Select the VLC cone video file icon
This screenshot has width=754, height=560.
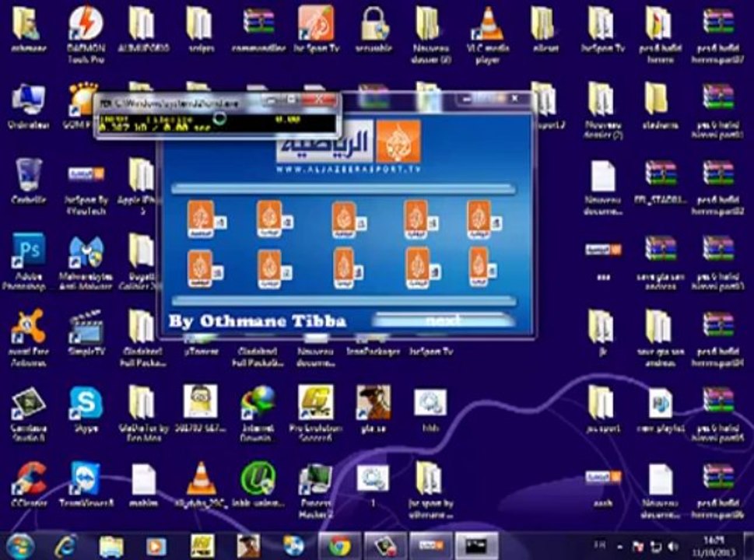(201, 484)
